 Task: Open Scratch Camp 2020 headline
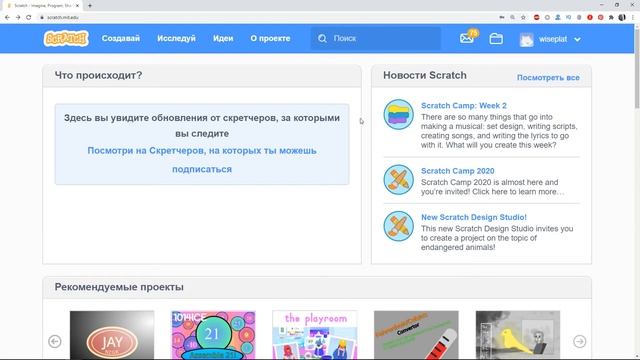458,171
